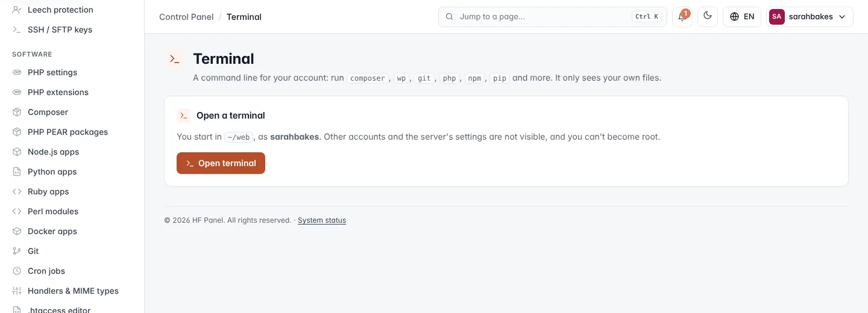Open the EN language selector
868x313 pixels.
pos(742,16)
